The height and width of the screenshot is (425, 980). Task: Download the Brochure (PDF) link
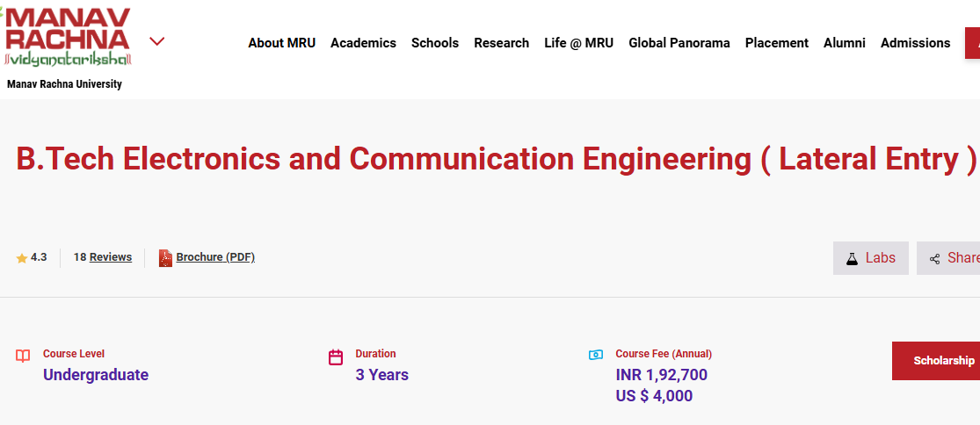click(x=215, y=257)
